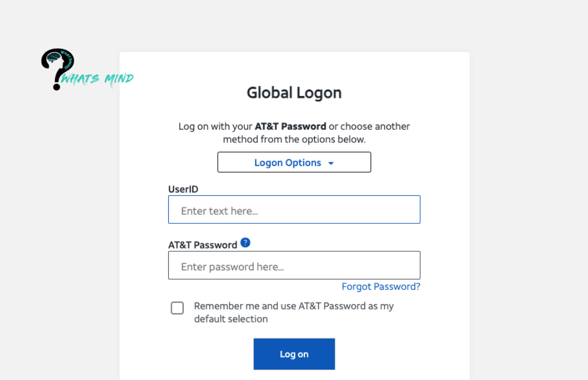Image resolution: width=588 pixels, height=380 pixels.
Task: Click the "Remember me and use AT&T Password" label
Action: coord(293,306)
